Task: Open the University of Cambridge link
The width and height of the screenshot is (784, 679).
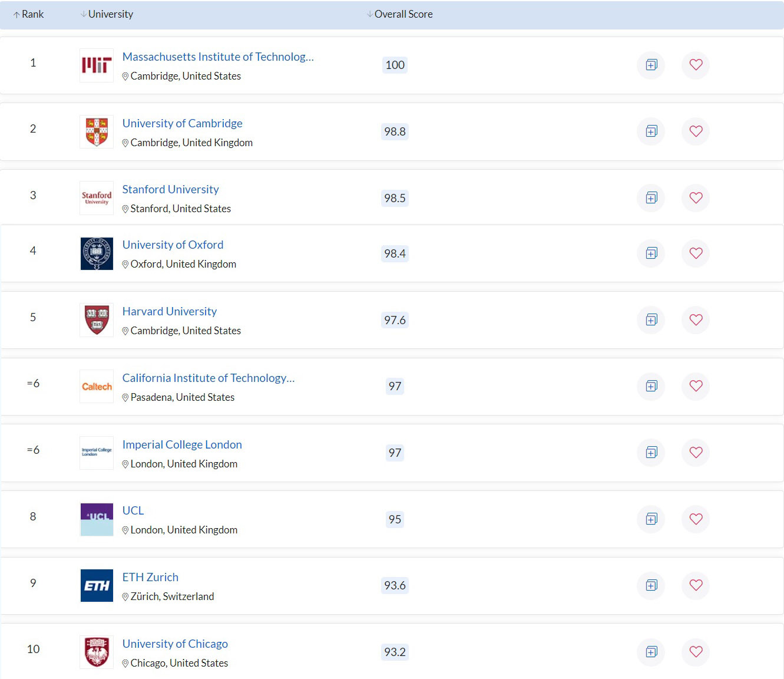Action: pyautogui.click(x=182, y=123)
